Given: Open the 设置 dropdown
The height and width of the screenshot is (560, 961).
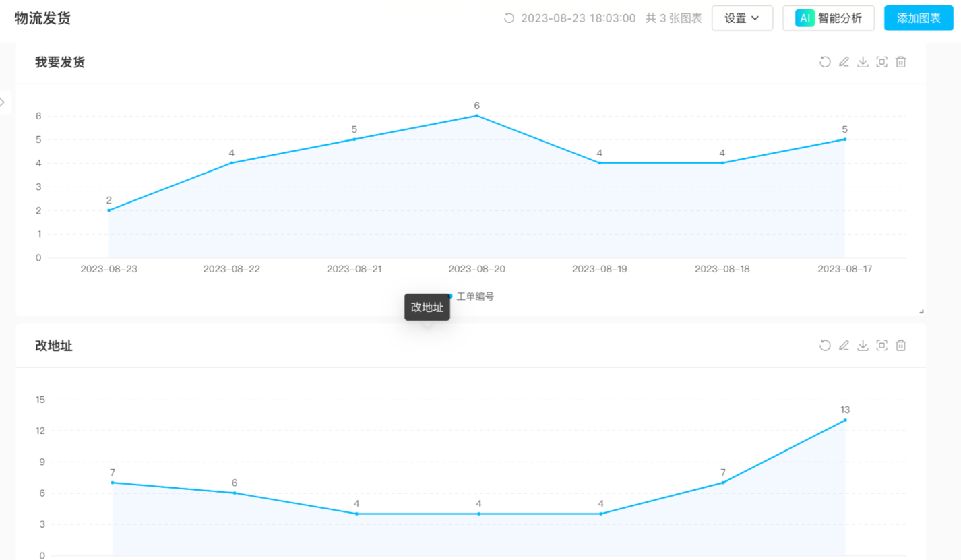Looking at the screenshot, I should coord(742,18).
